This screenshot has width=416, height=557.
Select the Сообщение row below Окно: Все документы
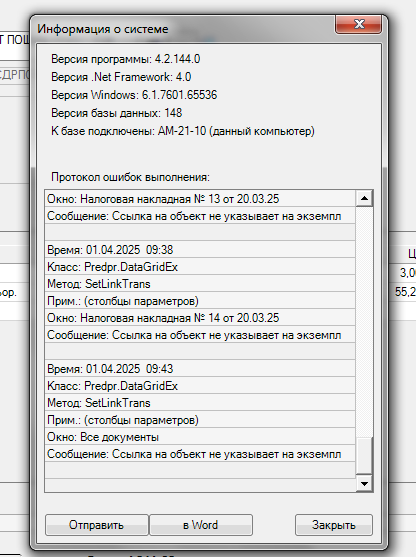(200, 454)
